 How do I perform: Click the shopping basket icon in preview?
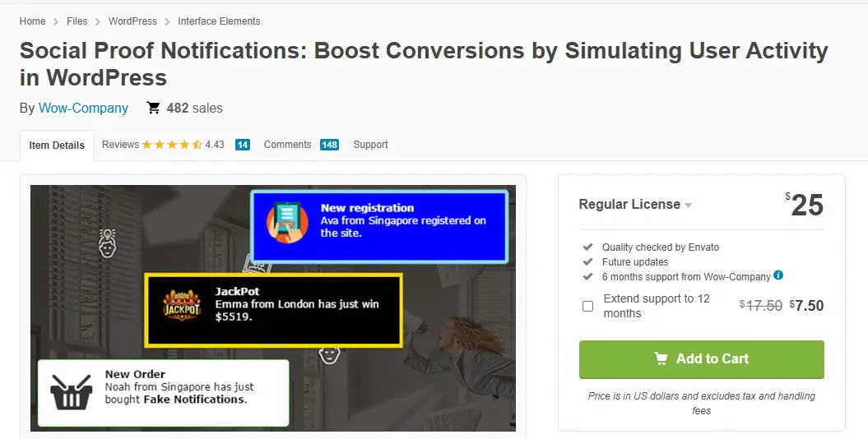click(x=71, y=392)
